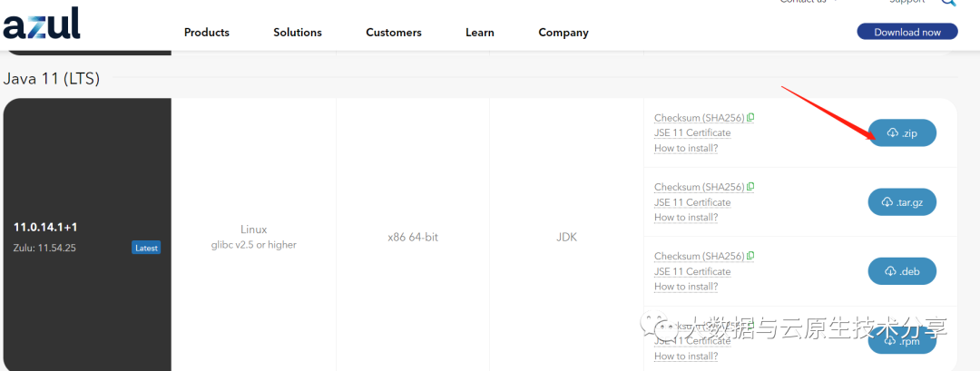This screenshot has height=371, width=980.
Task: Copy SHA256 checksum for the .deb package
Action: pyautogui.click(x=750, y=256)
